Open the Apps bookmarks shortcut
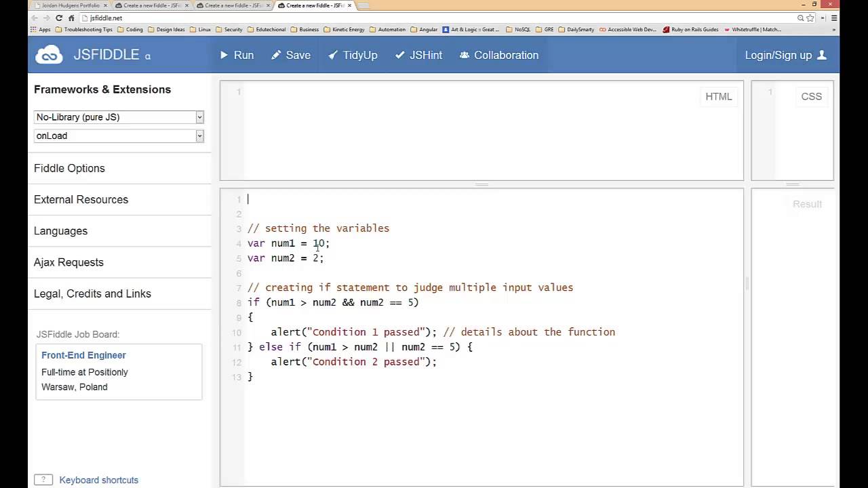Image resolution: width=868 pixels, height=488 pixels. [41, 30]
